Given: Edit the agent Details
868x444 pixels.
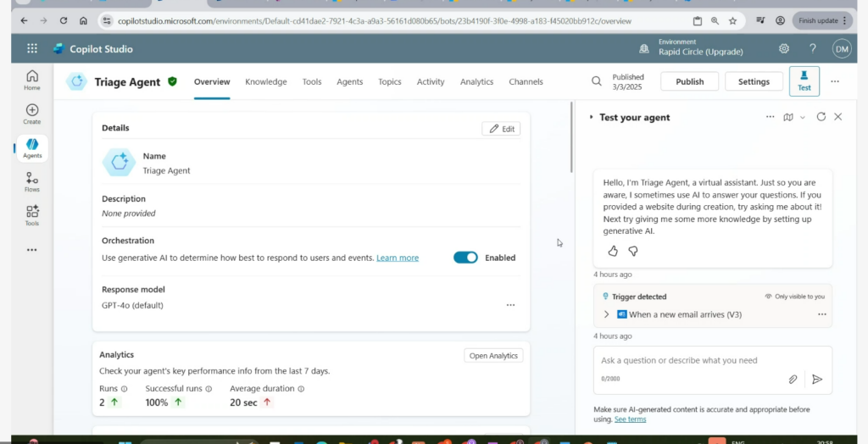Looking at the screenshot, I should click(502, 129).
